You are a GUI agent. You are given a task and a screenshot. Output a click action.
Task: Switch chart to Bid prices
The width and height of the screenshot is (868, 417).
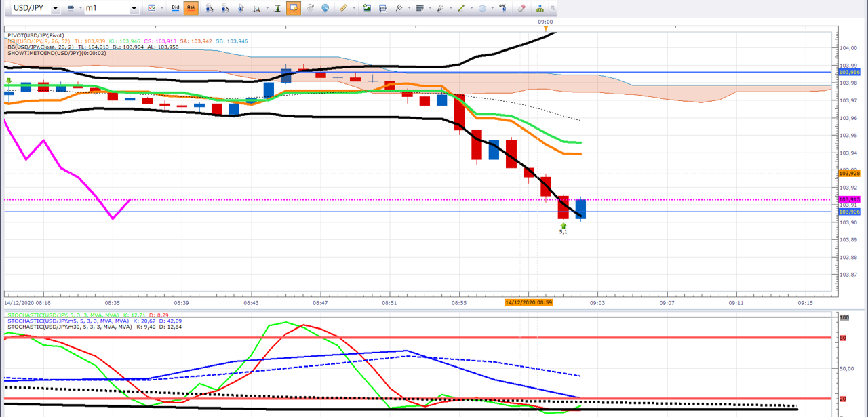[x=176, y=8]
